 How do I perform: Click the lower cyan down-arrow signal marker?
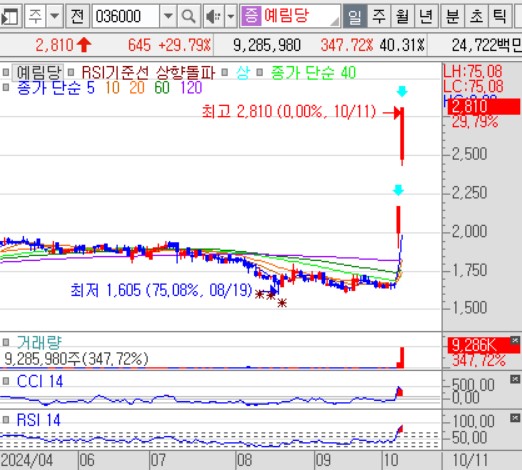coord(398,190)
